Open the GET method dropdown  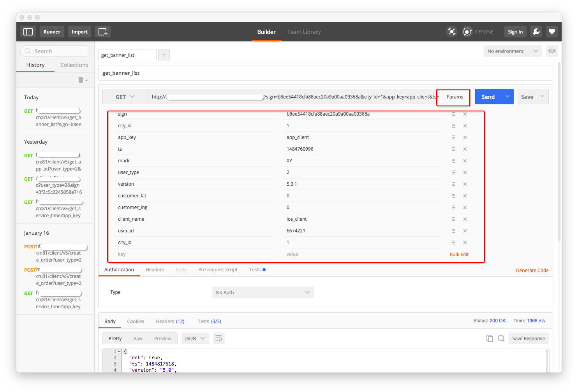click(125, 97)
